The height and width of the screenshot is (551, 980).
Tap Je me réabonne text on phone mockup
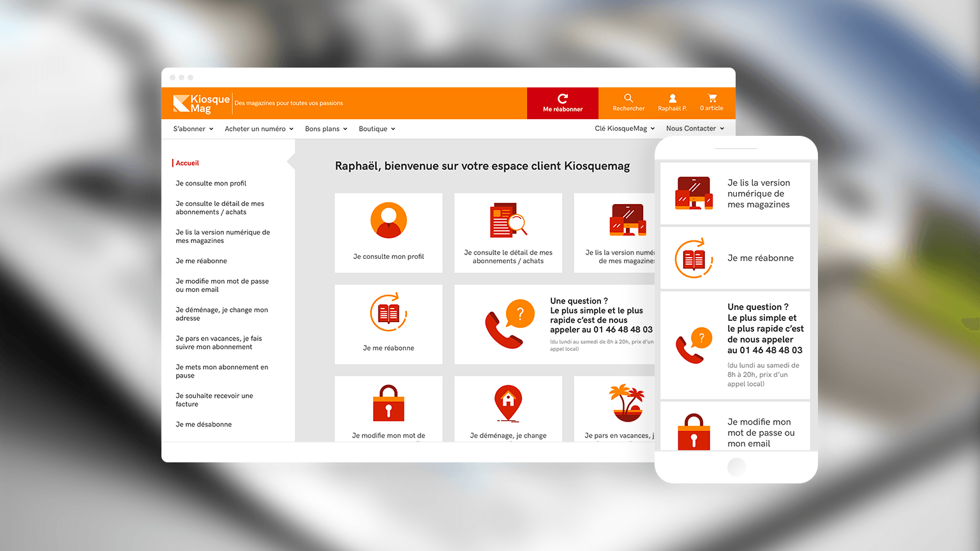pyautogui.click(x=761, y=258)
